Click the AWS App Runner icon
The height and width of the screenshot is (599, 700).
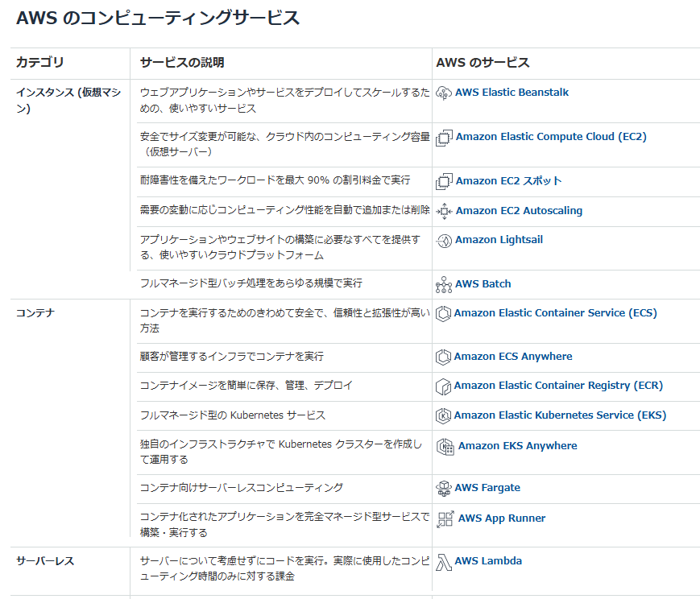tap(445, 518)
